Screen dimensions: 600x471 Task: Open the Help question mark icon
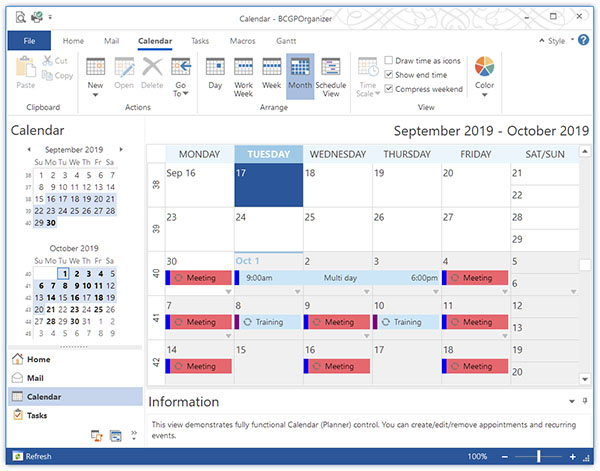(583, 40)
